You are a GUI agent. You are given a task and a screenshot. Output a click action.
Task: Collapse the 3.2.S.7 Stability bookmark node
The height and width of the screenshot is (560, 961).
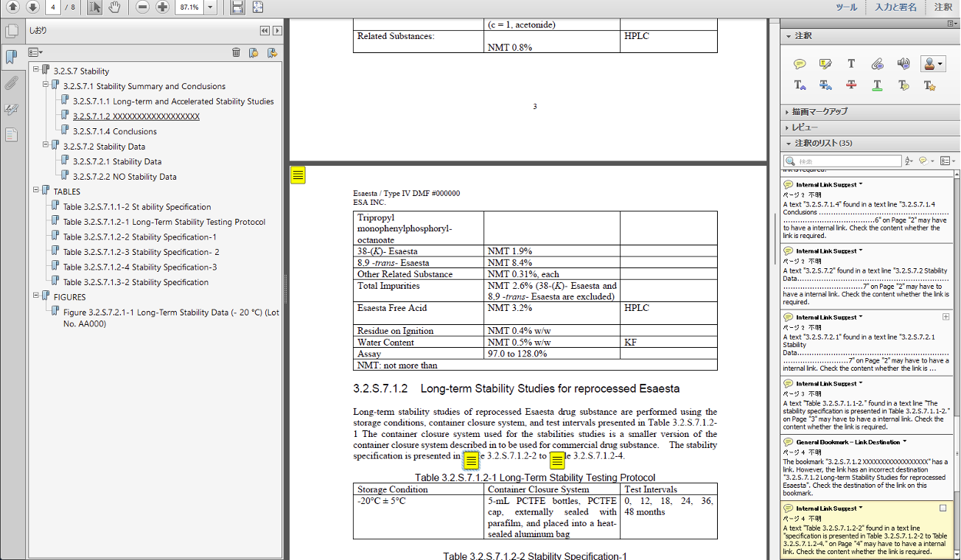tap(35, 71)
